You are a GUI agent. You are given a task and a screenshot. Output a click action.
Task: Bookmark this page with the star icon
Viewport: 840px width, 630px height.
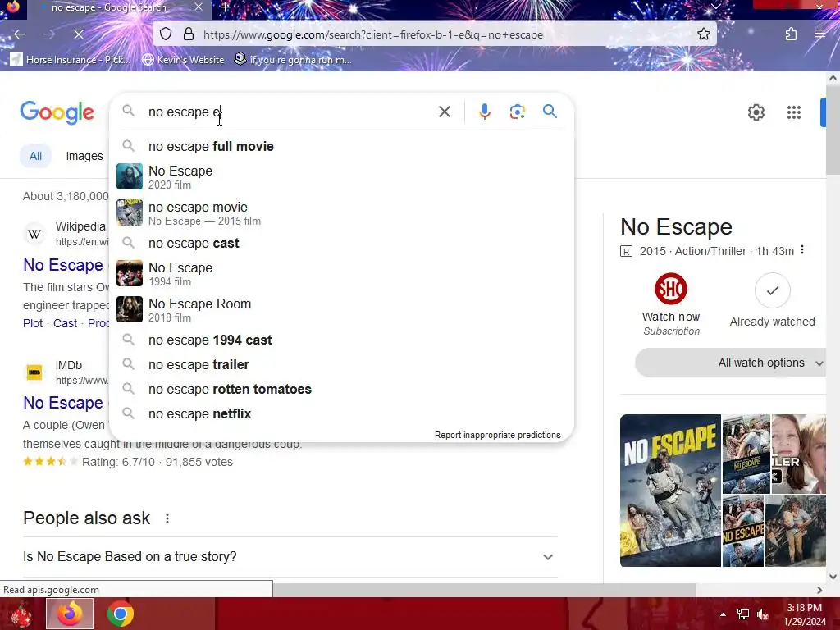703,34
